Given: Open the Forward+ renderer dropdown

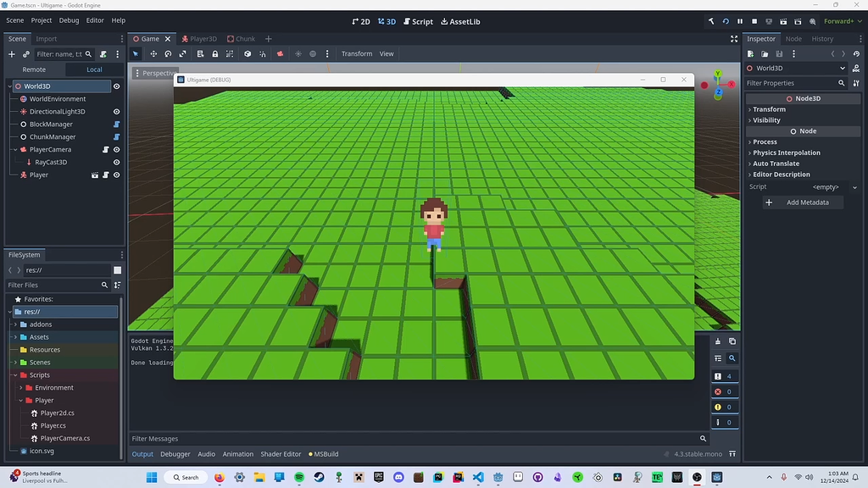Looking at the screenshot, I should click(x=843, y=21).
